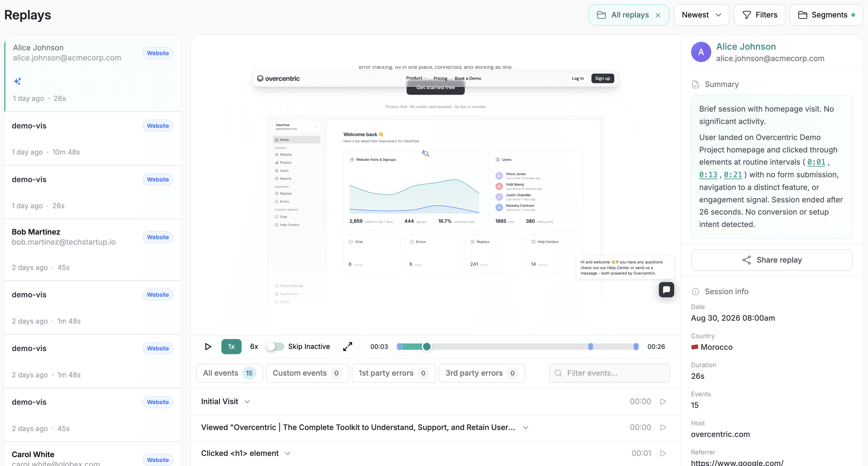Set playback speed to 6x
868x466 pixels.
click(x=254, y=347)
